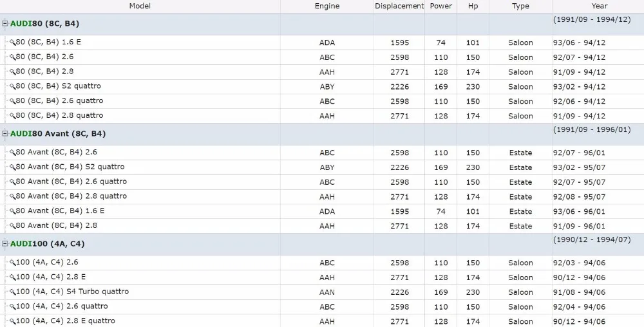The height and width of the screenshot is (327, 644).
Task: Select the AUDI 80 (8C, B4) group title
Action: [45, 23]
